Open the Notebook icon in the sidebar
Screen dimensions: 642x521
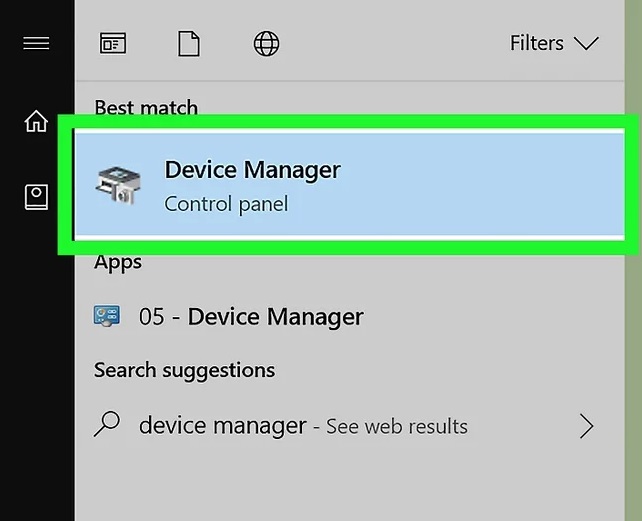36,196
